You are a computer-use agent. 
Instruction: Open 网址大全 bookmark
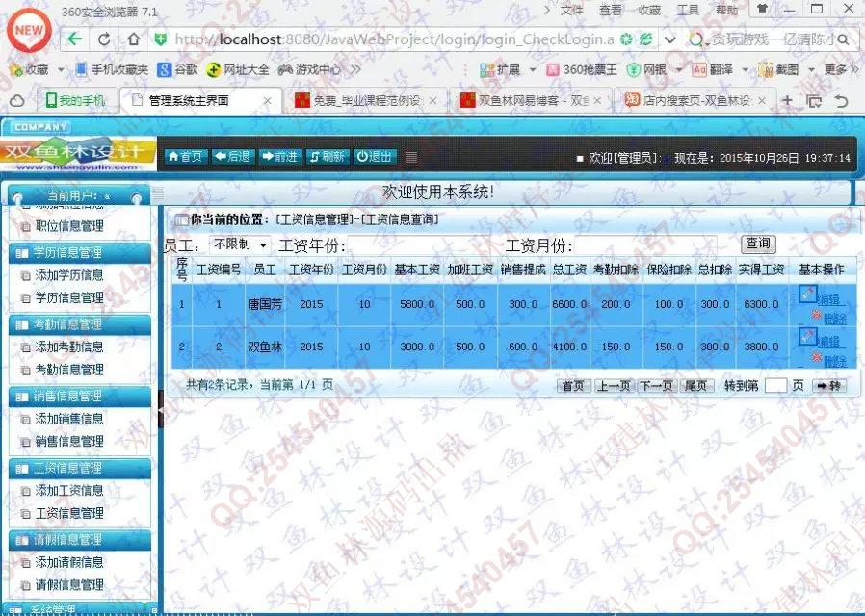click(x=238, y=69)
